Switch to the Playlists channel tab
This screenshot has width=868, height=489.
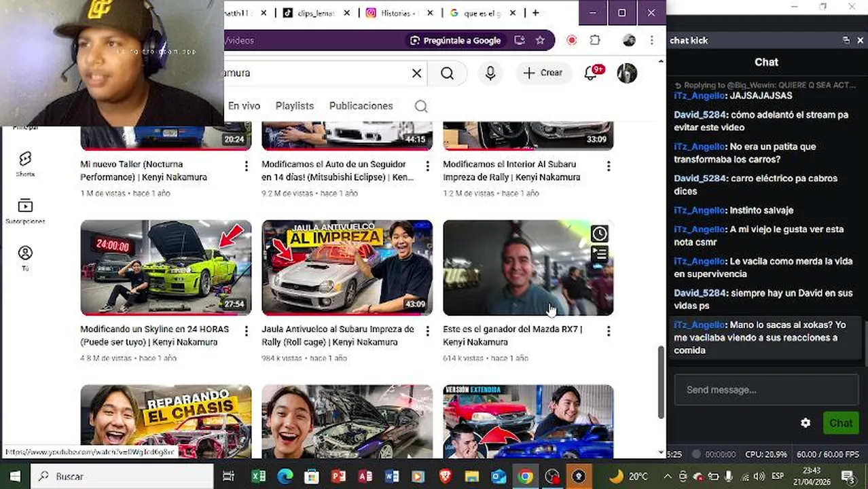click(x=295, y=106)
